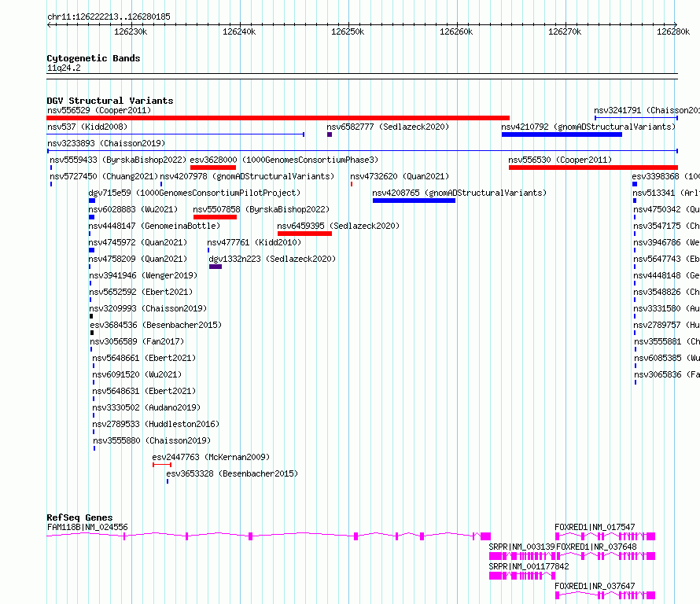Select the SRPR|NM_001177842 gene label

pyautogui.click(x=529, y=566)
